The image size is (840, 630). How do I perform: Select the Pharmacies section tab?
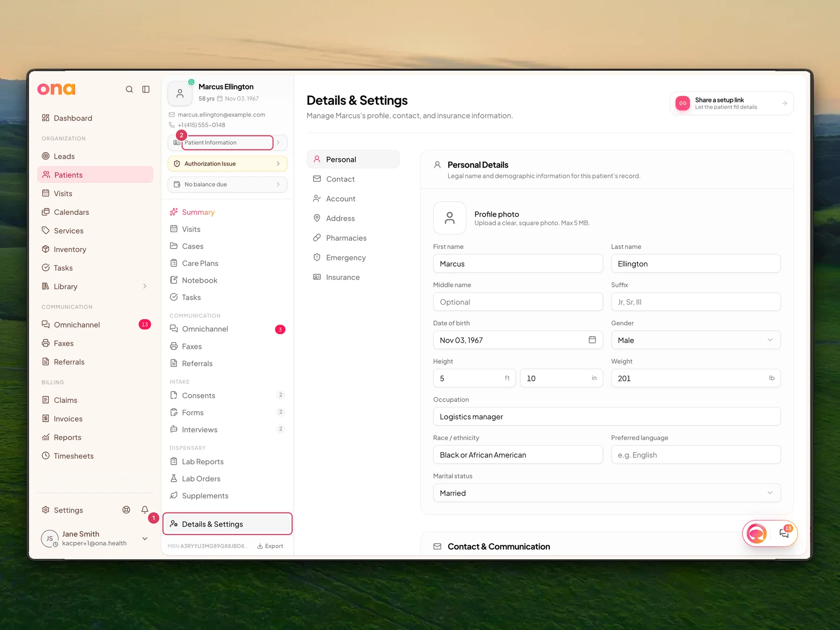click(353, 238)
